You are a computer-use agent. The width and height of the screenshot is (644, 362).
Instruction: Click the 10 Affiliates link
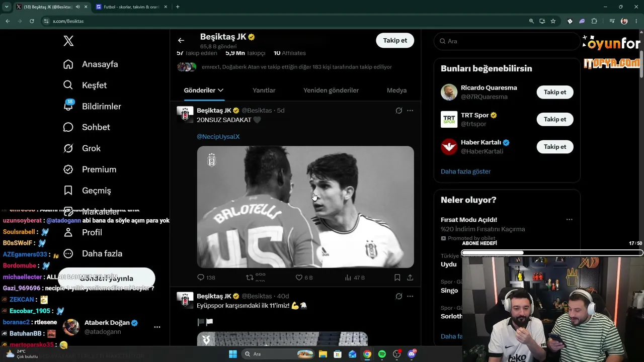click(289, 53)
